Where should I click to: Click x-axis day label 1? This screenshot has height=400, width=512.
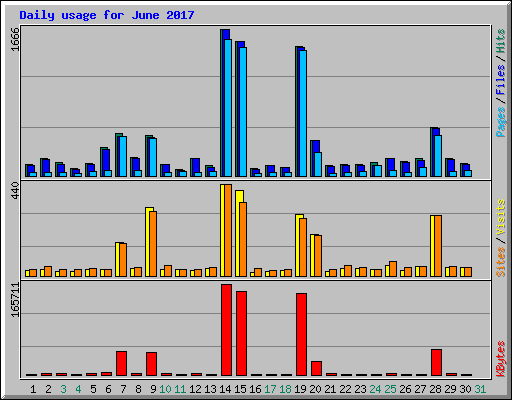33,389
